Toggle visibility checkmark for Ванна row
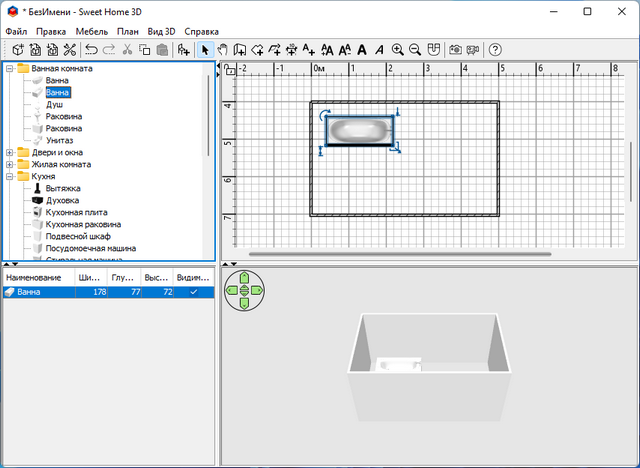Viewport: 640px width, 468px height. point(194,292)
